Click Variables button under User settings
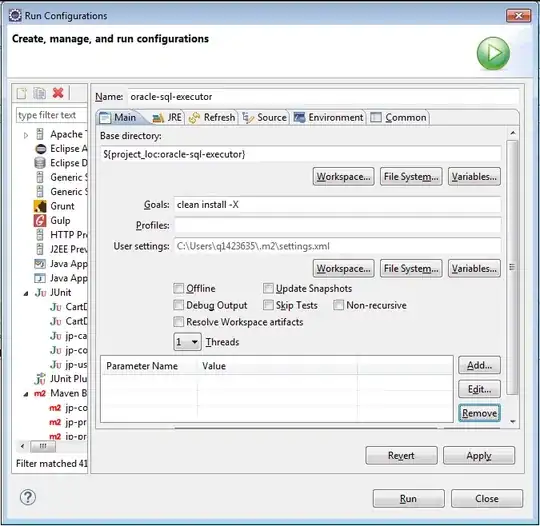Image resolution: width=540 pixels, height=526 pixels. (x=474, y=268)
